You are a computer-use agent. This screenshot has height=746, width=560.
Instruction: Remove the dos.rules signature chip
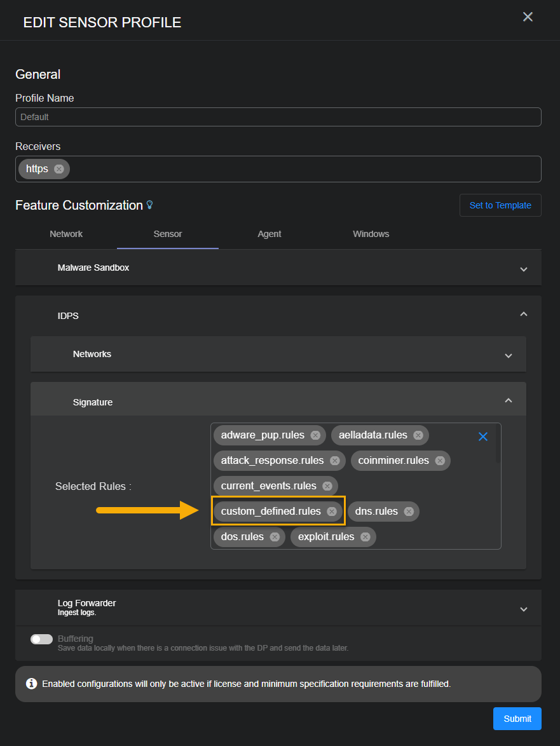pos(275,536)
